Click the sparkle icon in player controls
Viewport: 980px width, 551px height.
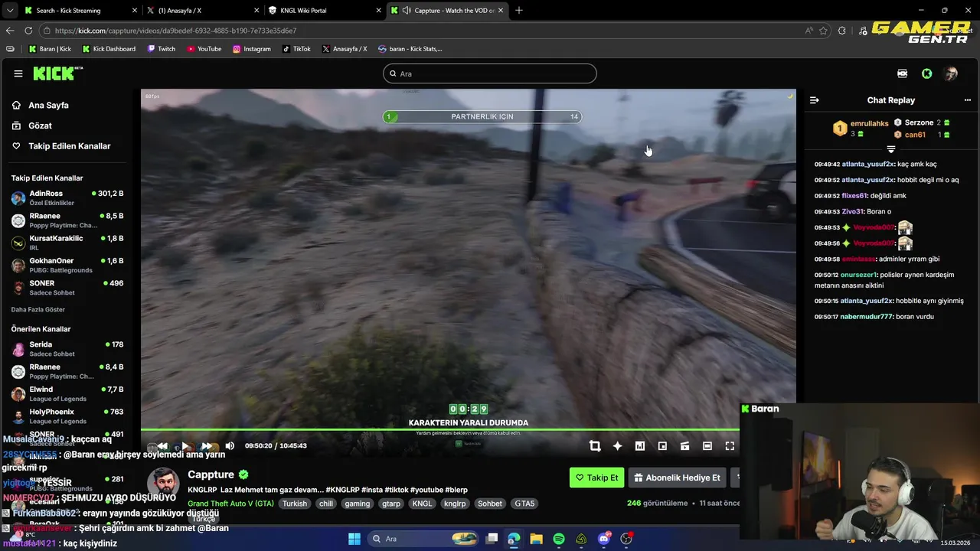[x=617, y=446]
